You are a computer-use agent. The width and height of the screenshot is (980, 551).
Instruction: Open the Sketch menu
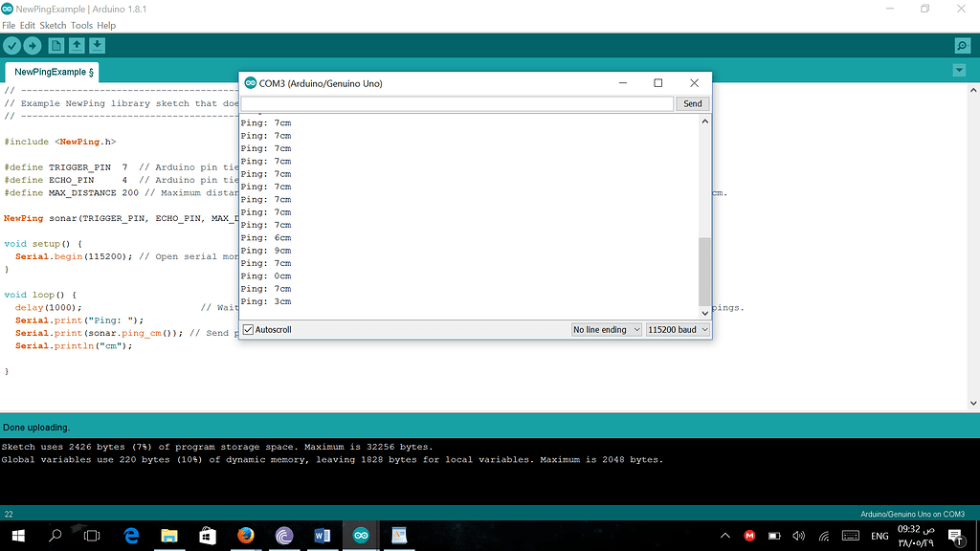[53, 25]
